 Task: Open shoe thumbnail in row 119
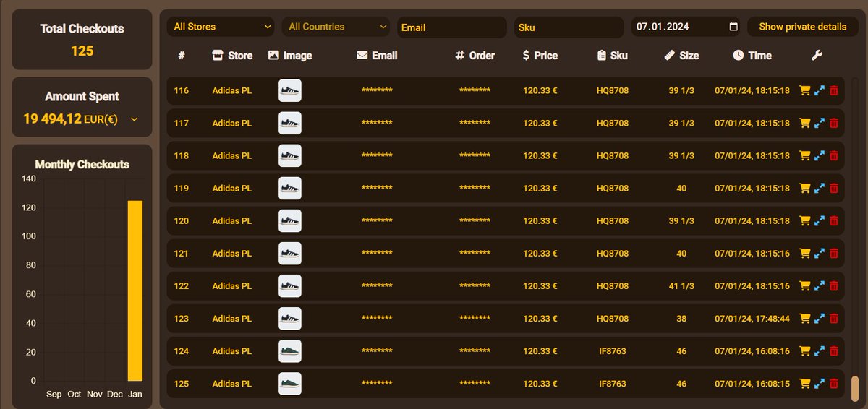click(x=290, y=189)
